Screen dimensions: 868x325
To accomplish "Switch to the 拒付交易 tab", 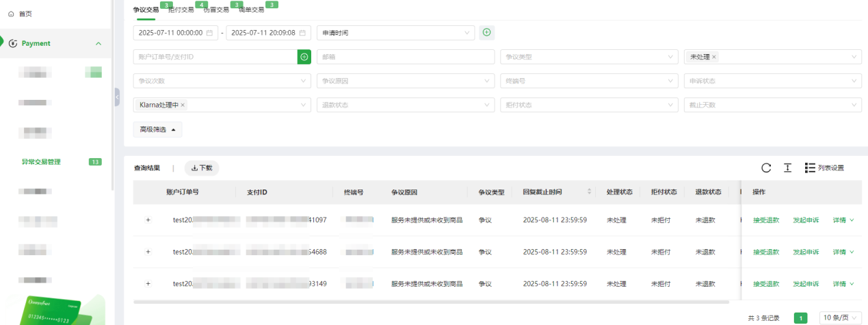I will click(x=181, y=10).
